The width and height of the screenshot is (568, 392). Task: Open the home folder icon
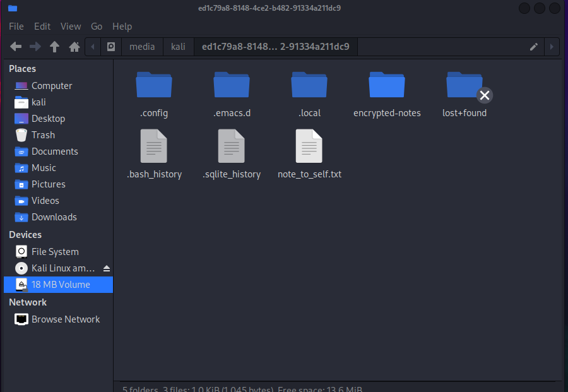(74, 47)
